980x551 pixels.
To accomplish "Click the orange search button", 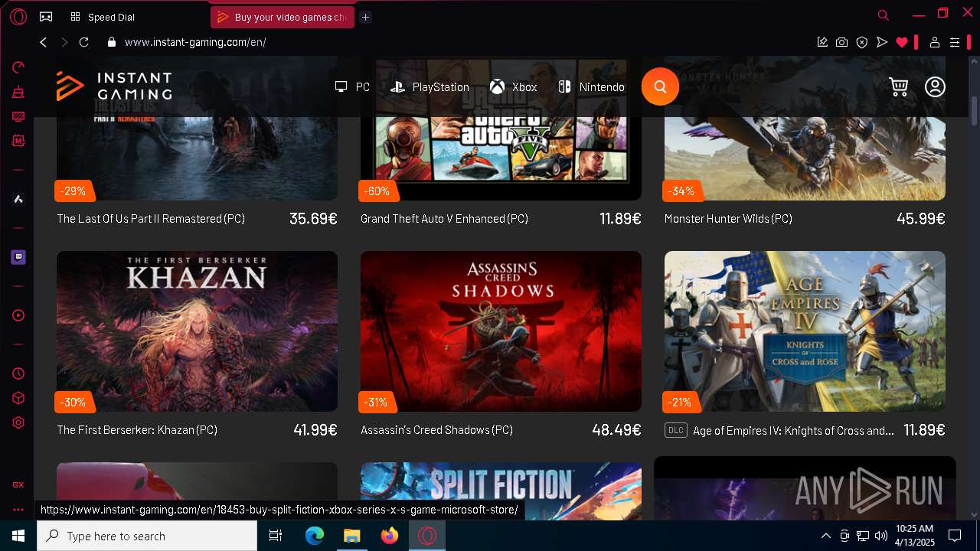I will coord(660,86).
